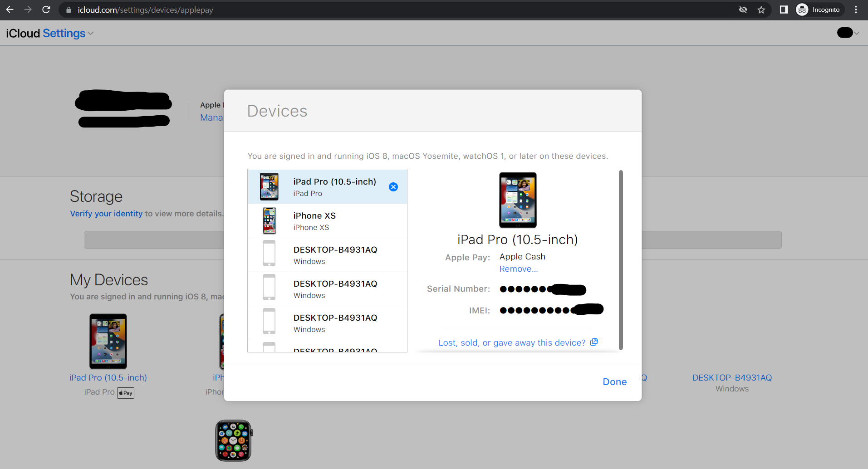Open the iPad Pro (10.5-inch) link under My Devices
Screen dimensions: 868x469
[108, 378]
